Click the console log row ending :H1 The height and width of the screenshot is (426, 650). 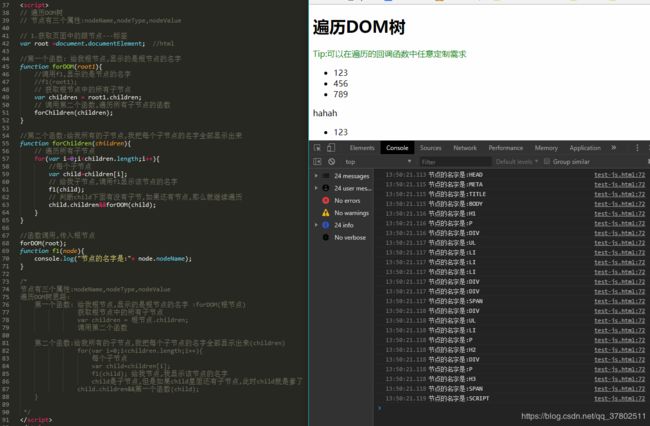pyautogui.click(x=512, y=213)
